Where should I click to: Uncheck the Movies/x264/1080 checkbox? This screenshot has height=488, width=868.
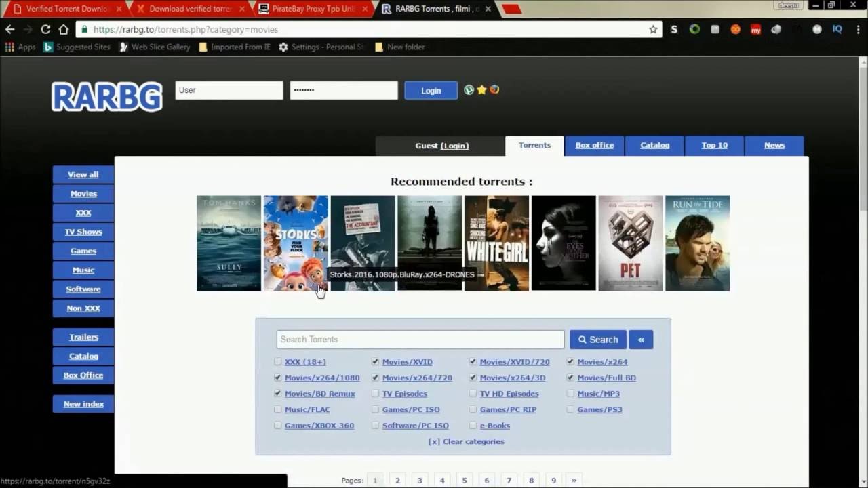(278, 378)
